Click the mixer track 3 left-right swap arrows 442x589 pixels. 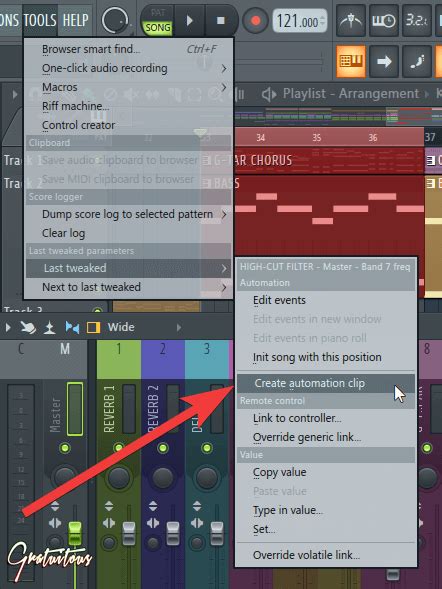(x=197, y=523)
